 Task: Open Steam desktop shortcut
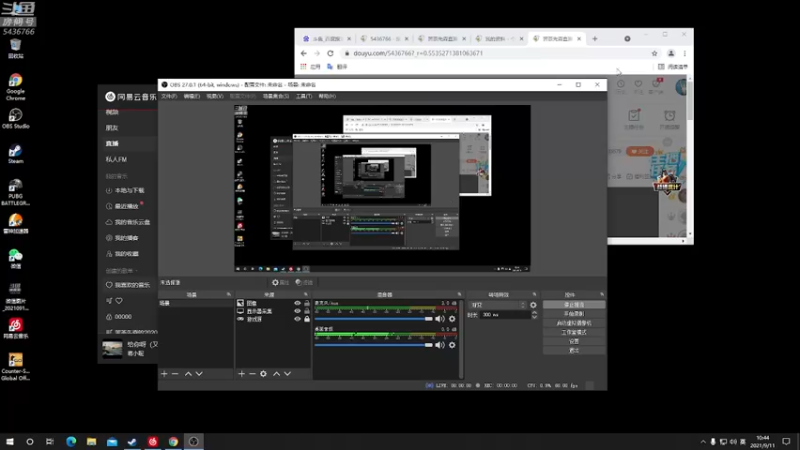coord(15,154)
